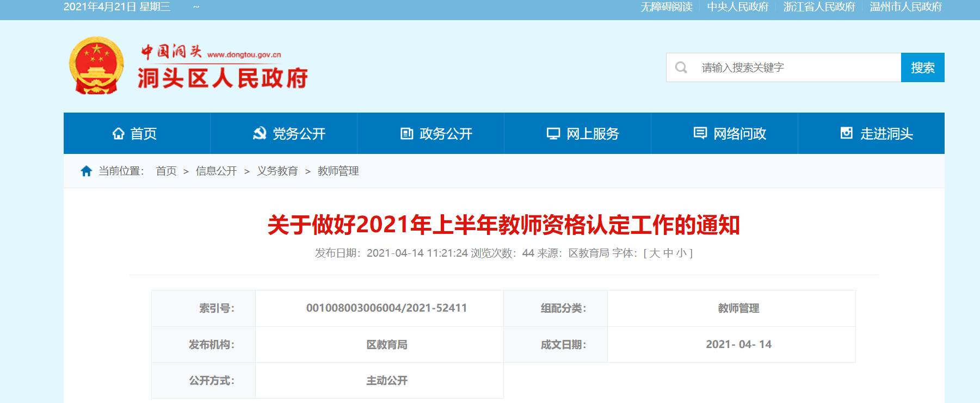Open the 无障碍阅读 link

point(667,7)
